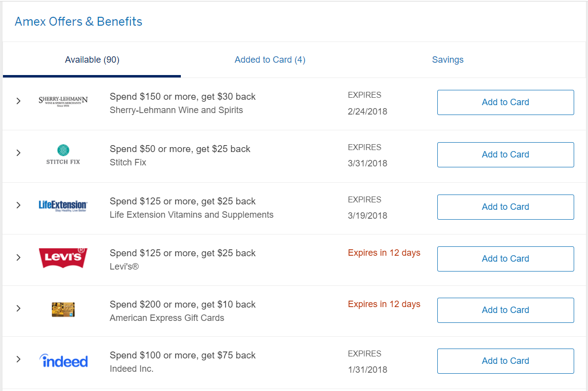Select the Available offers tab
The image size is (588, 391).
tap(92, 59)
